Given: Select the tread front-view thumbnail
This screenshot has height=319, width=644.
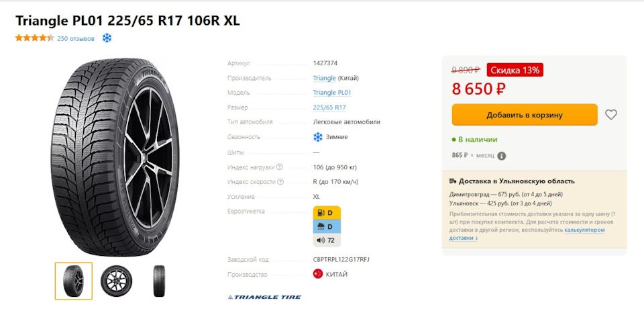Looking at the screenshot, I should click(158, 281).
